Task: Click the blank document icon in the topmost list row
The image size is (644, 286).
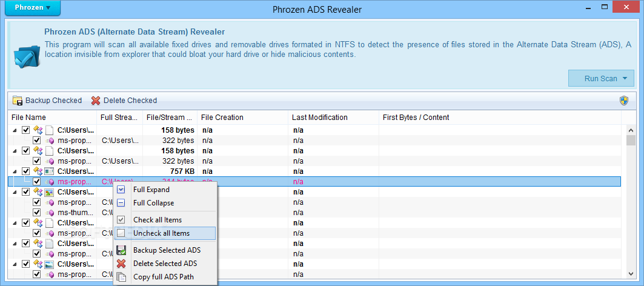Action: tap(49, 130)
